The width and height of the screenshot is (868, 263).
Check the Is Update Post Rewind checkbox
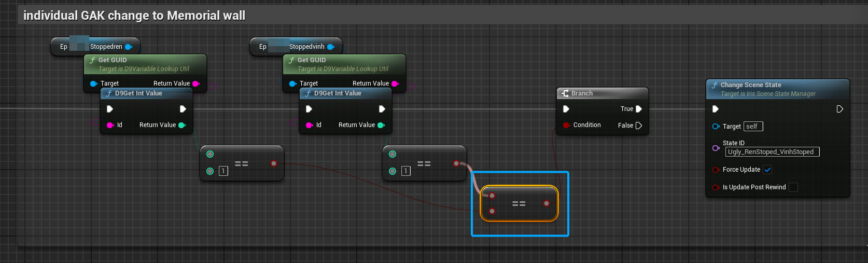pos(793,187)
